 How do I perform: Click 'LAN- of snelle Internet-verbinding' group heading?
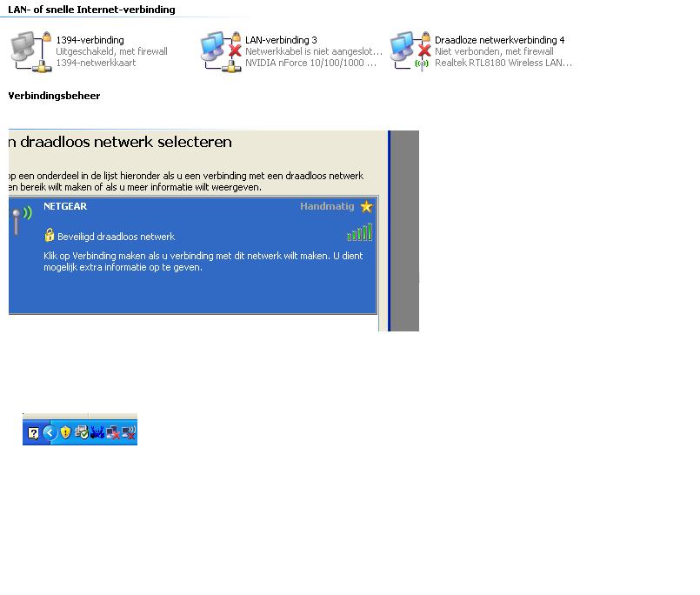tap(91, 10)
